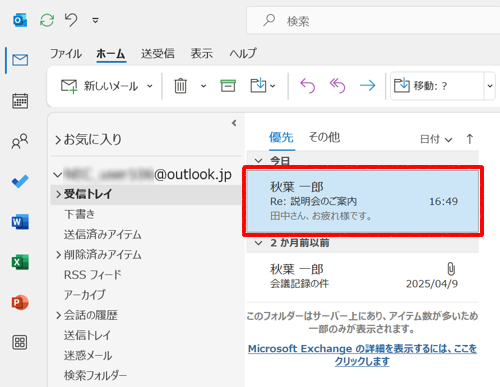Open the Quick Access Toolbar customize dropdown
Image resolution: width=500 pixels, height=387 pixels.
tap(95, 21)
